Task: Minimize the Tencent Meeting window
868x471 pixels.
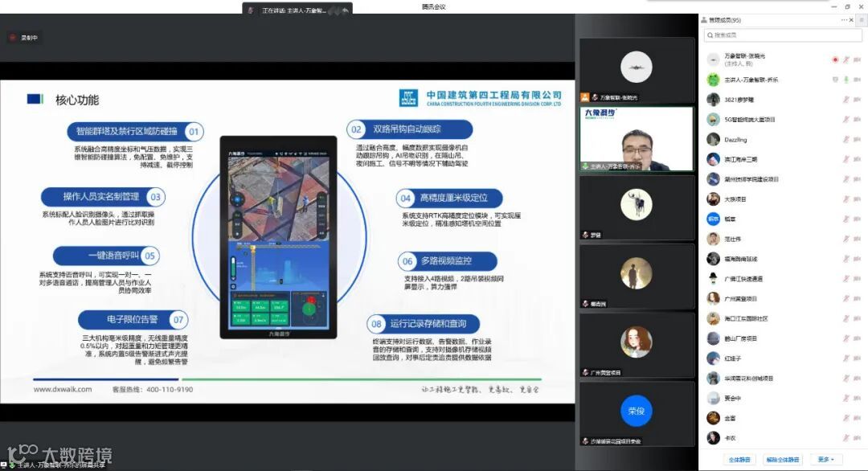Action: pos(833,6)
